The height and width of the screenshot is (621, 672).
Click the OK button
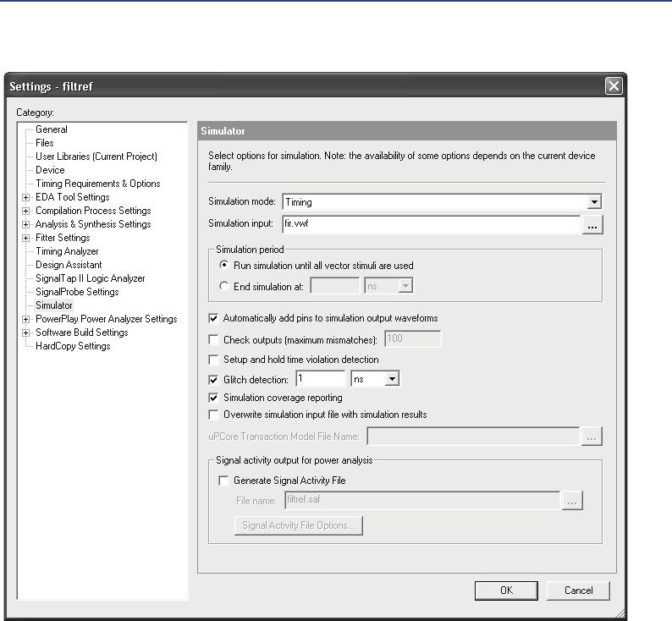(506, 591)
